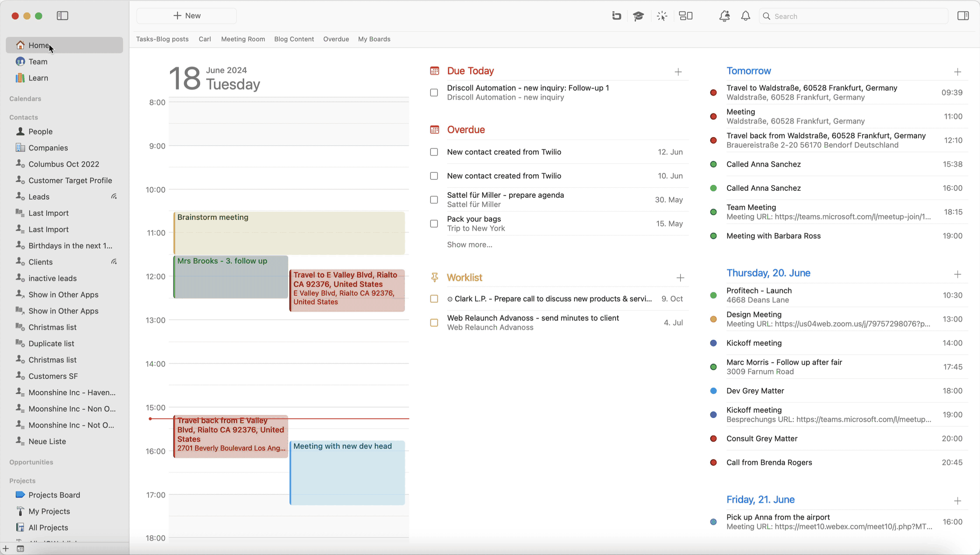
Task: Check the Clark L.P. prepare call task
Action: (x=434, y=299)
